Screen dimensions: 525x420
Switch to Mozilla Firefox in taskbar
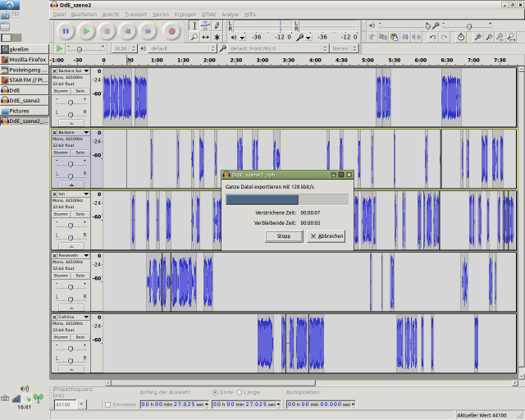tap(24, 60)
